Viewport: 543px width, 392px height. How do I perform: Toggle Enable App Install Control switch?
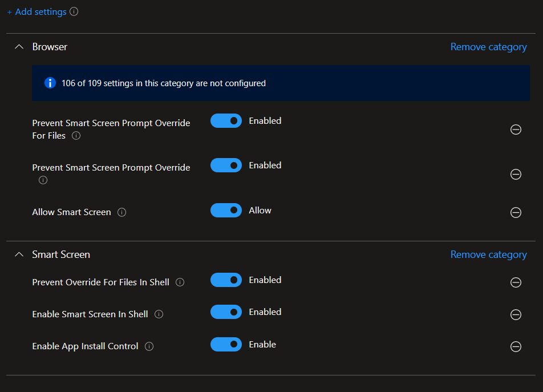(x=226, y=345)
